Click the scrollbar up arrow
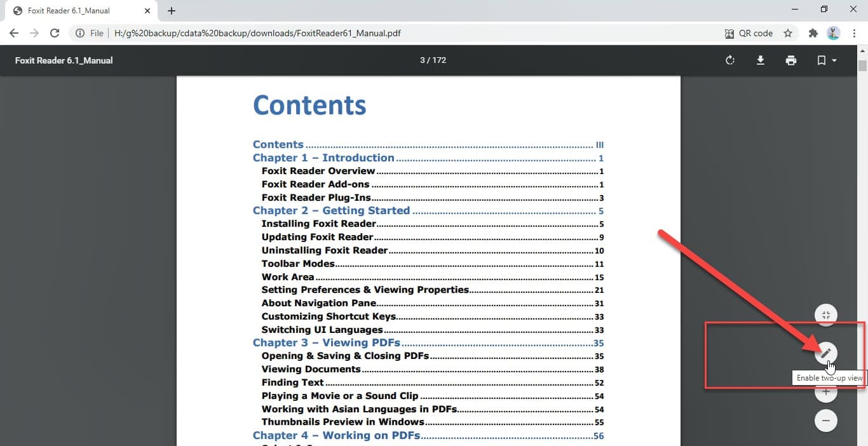Screen dimensions: 868x446 point(862,50)
